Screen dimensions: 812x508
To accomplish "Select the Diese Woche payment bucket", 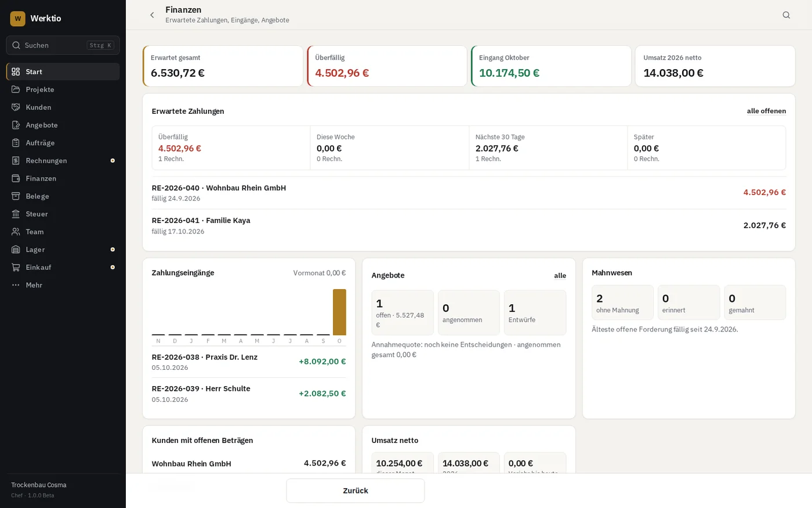I will coord(390,148).
